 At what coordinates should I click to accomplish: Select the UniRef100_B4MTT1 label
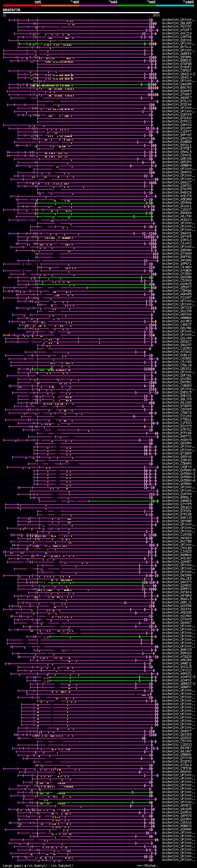(177, 436)
